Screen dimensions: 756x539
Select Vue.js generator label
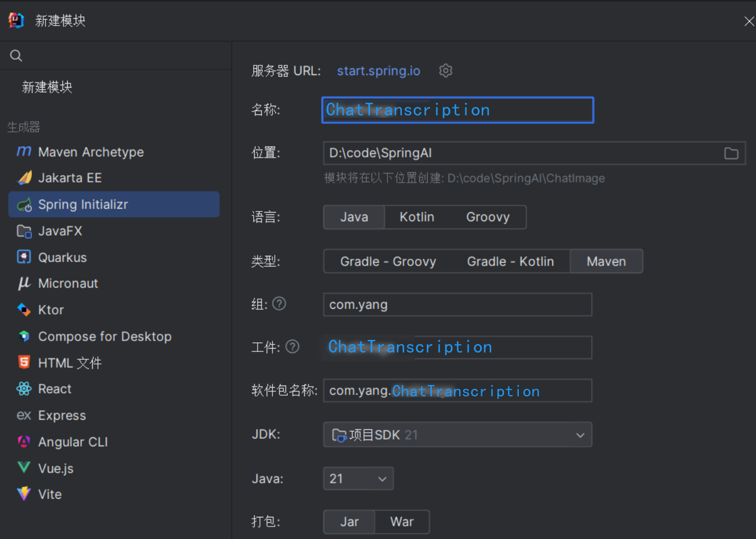56,468
